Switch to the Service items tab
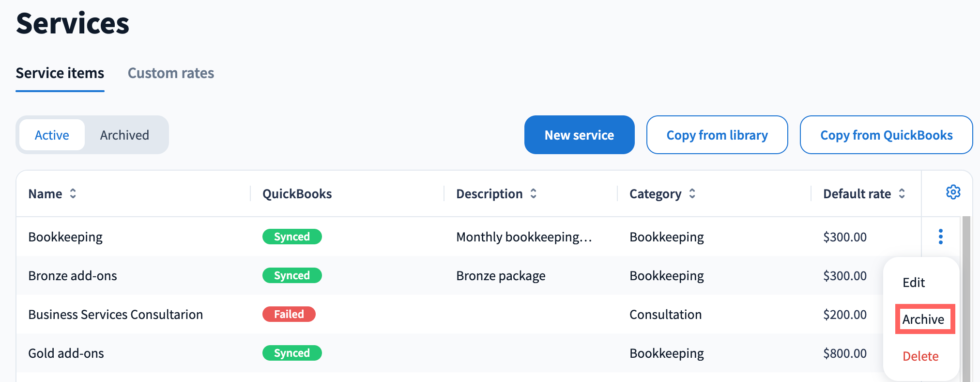This screenshot has height=382, width=980. click(60, 73)
